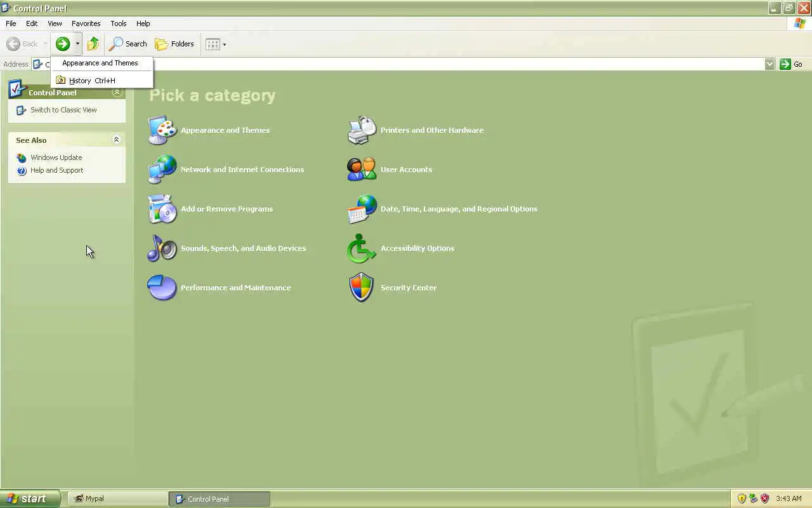Open the forward history dropdown arrow
This screenshot has width=812, height=508.
[77, 44]
